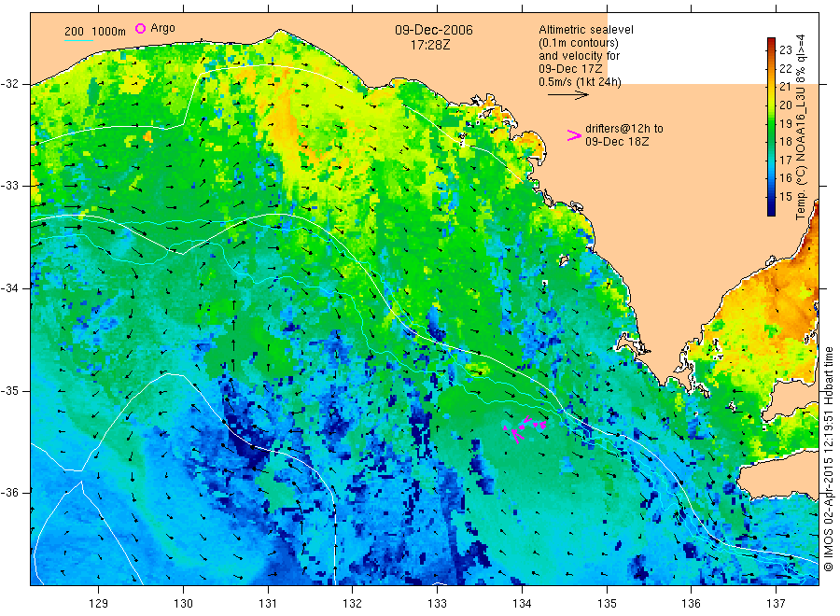Click the longitude label 137
The width and height of the screenshot is (840, 616).
click(776, 604)
